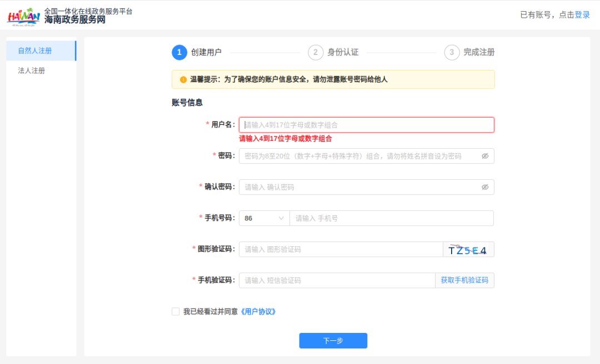
Task: Refresh the captcha image TZ5E4
Action: click(468, 250)
